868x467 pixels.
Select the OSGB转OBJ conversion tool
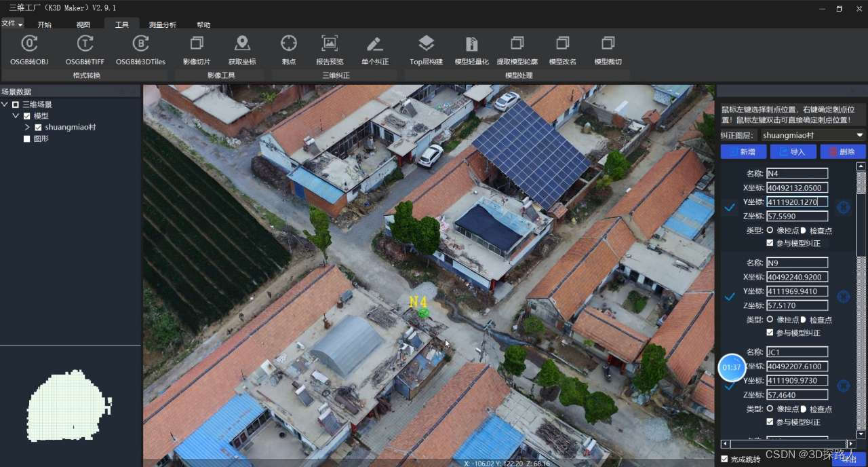[x=28, y=49]
